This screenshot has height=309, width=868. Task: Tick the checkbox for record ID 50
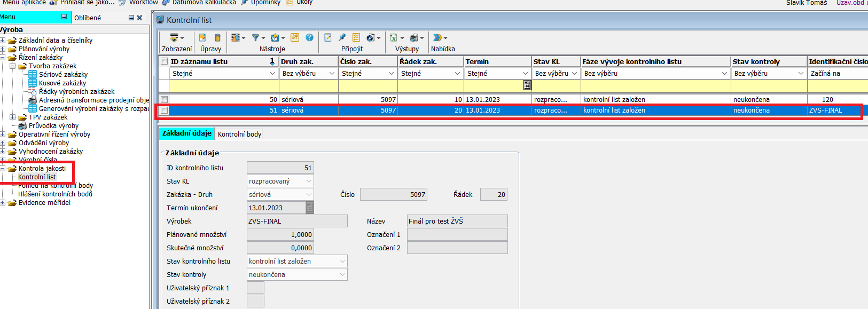[x=165, y=99]
